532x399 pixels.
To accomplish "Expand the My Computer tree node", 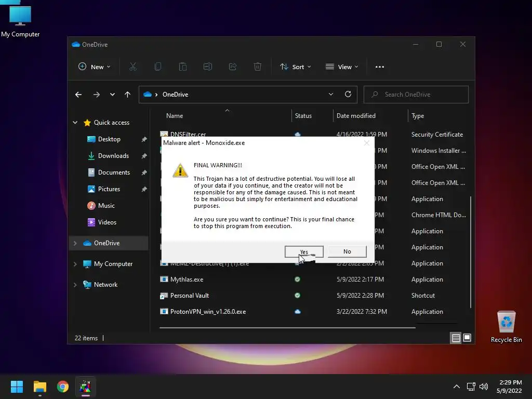I will coord(75,263).
